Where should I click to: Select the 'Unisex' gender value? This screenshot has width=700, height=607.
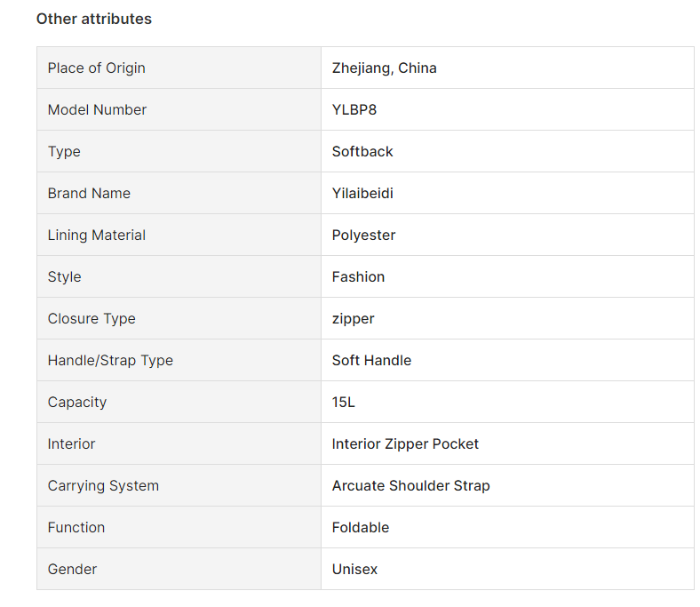[x=354, y=570]
